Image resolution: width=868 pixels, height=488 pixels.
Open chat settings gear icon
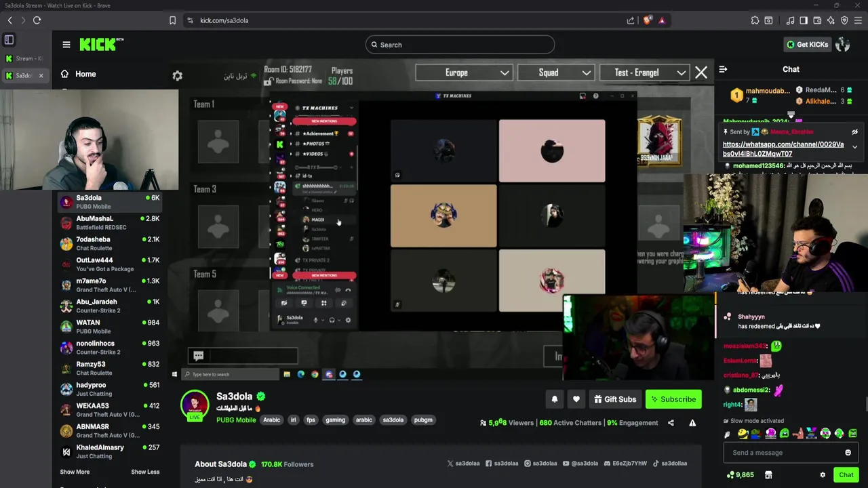point(823,475)
